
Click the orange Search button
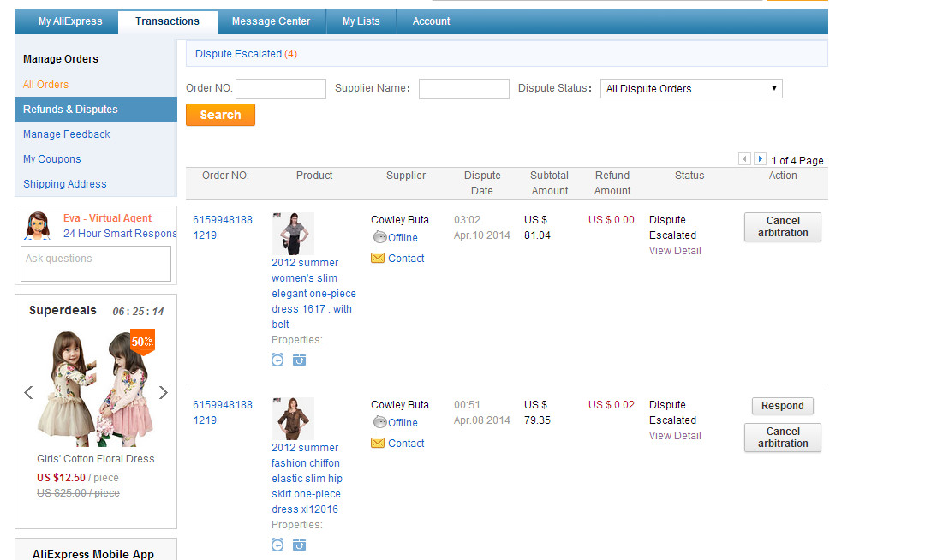[220, 115]
